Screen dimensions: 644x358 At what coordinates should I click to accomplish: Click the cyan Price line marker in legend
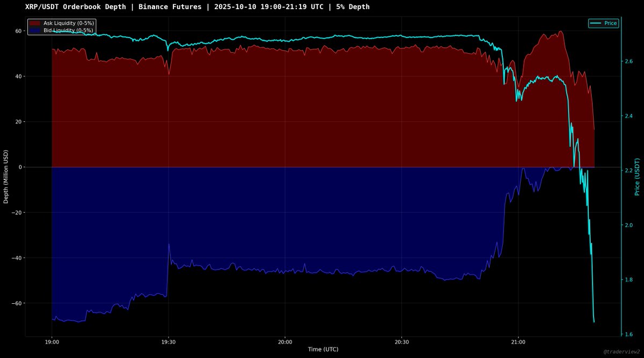(x=595, y=23)
